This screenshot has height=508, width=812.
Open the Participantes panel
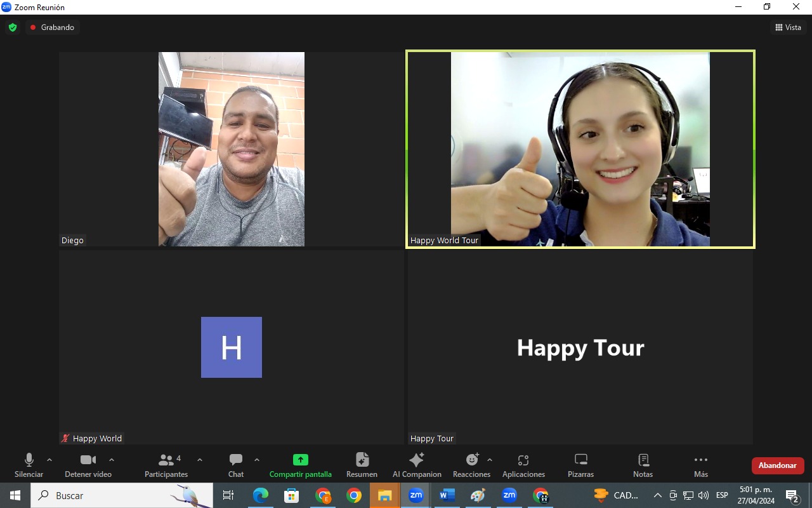tap(166, 465)
